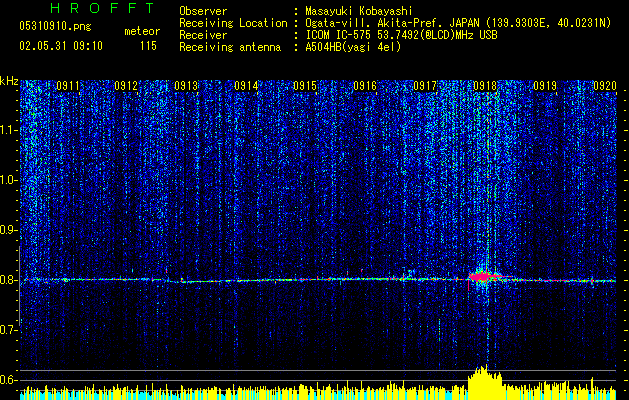This screenshot has height=400, width=629.
Task: Click the 0.8 kHz axis label
Action: tap(9, 280)
